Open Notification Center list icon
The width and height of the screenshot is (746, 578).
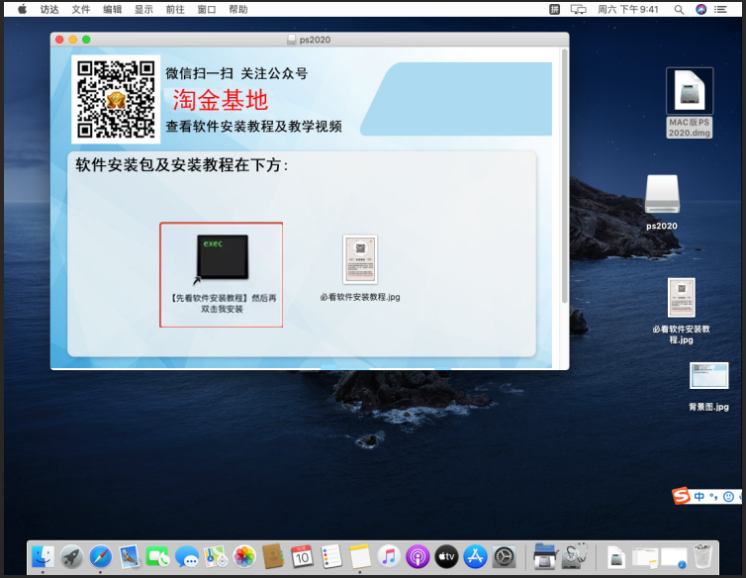[721, 10]
